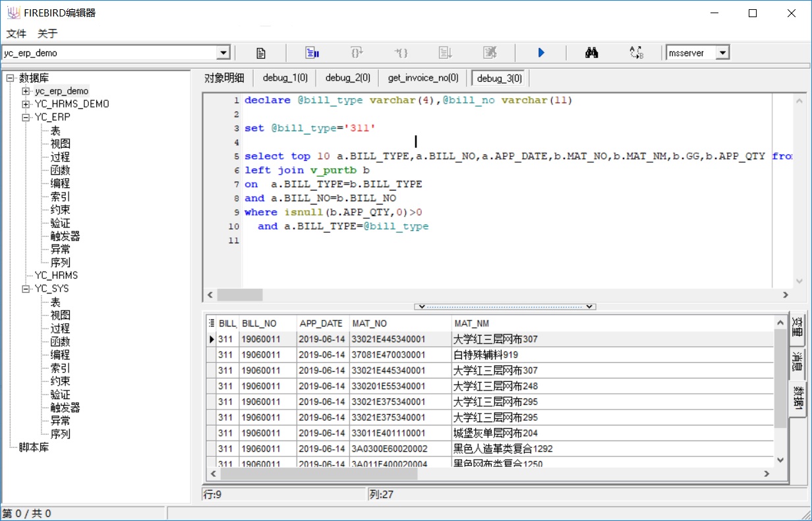Click the greyed stop debugging icon

point(490,53)
